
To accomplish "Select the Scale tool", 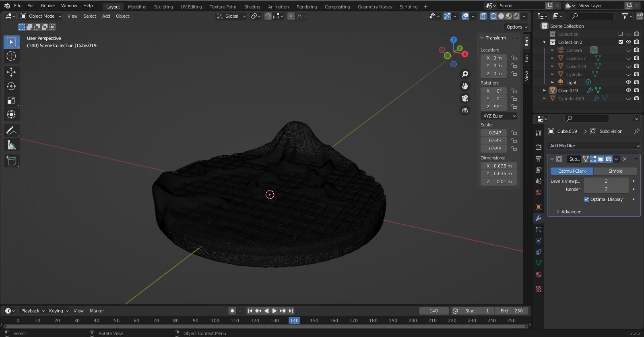I will (11, 100).
